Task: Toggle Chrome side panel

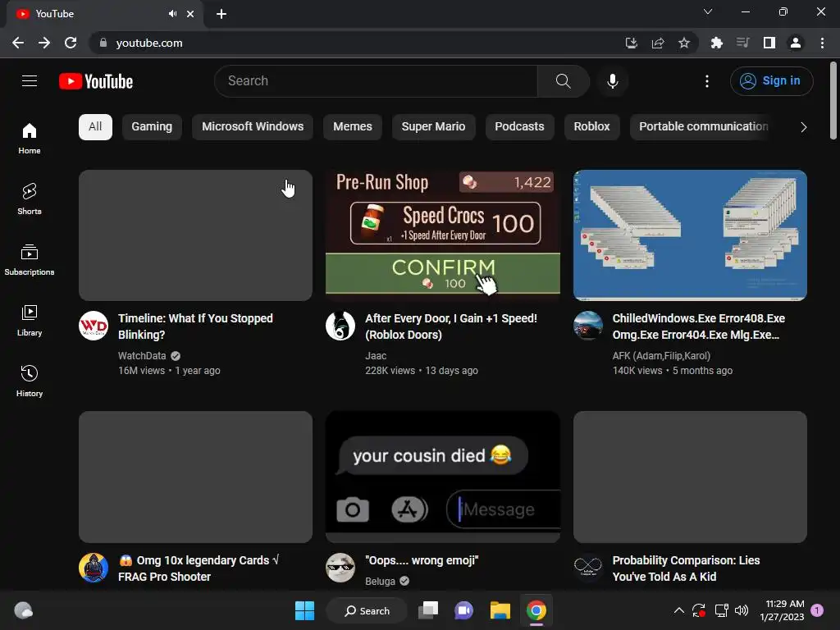Action: [769, 43]
